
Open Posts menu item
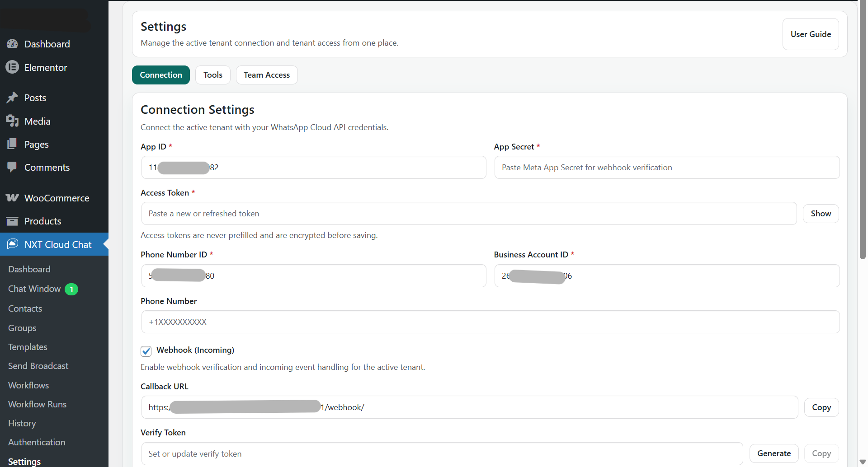click(x=54, y=98)
